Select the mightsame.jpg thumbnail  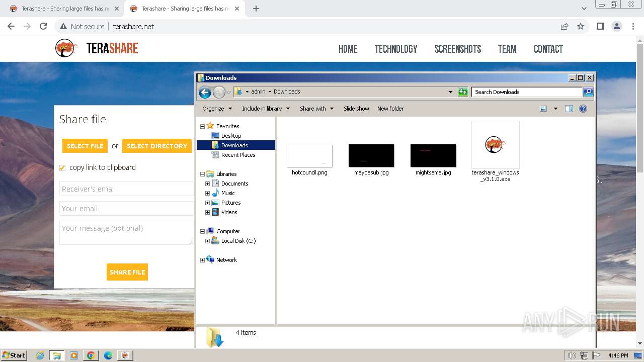pyautogui.click(x=433, y=155)
